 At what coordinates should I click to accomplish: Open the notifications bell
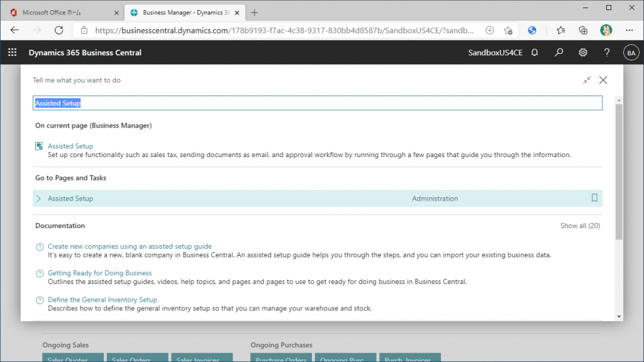pos(535,53)
